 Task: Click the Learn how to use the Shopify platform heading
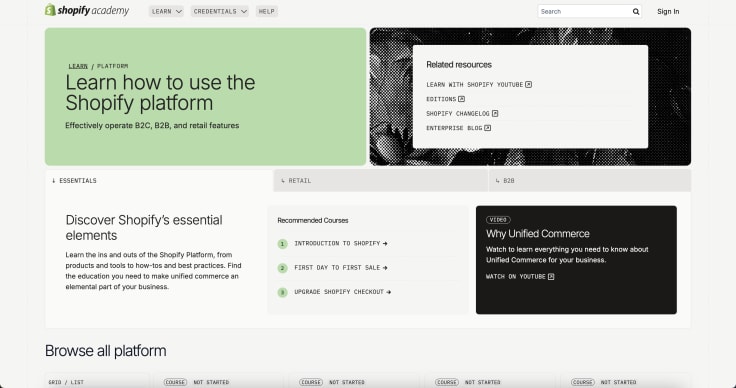[x=160, y=93]
